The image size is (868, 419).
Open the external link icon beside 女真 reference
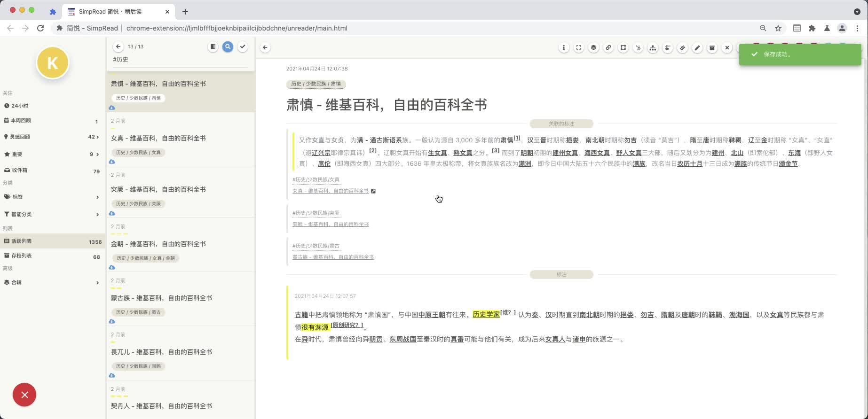coord(373,191)
